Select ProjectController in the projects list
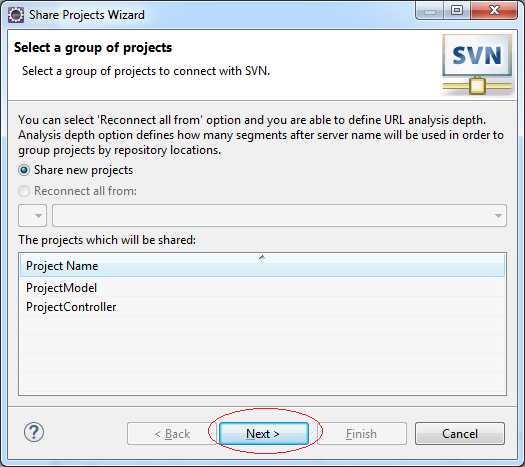Viewport: 525px width, 467px height. (262, 307)
